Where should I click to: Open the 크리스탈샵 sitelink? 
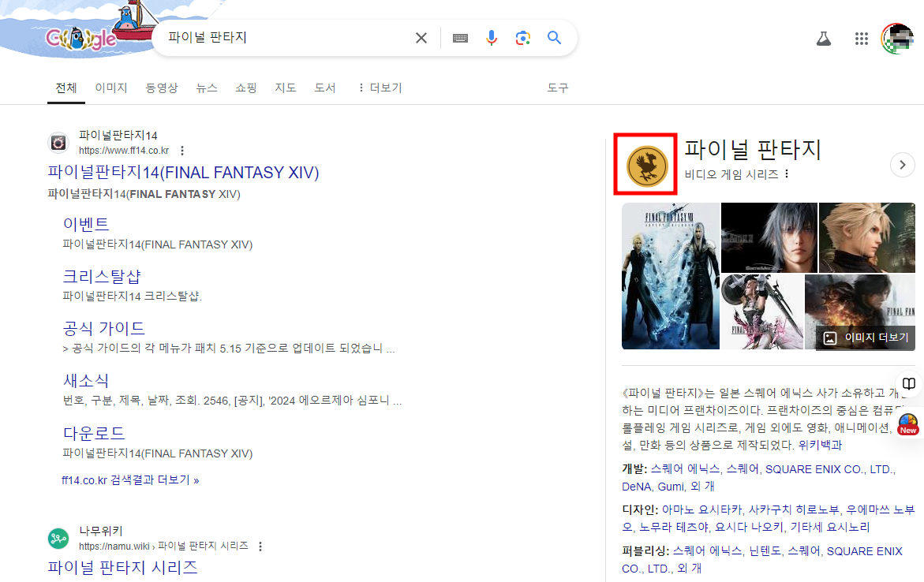[x=102, y=276]
